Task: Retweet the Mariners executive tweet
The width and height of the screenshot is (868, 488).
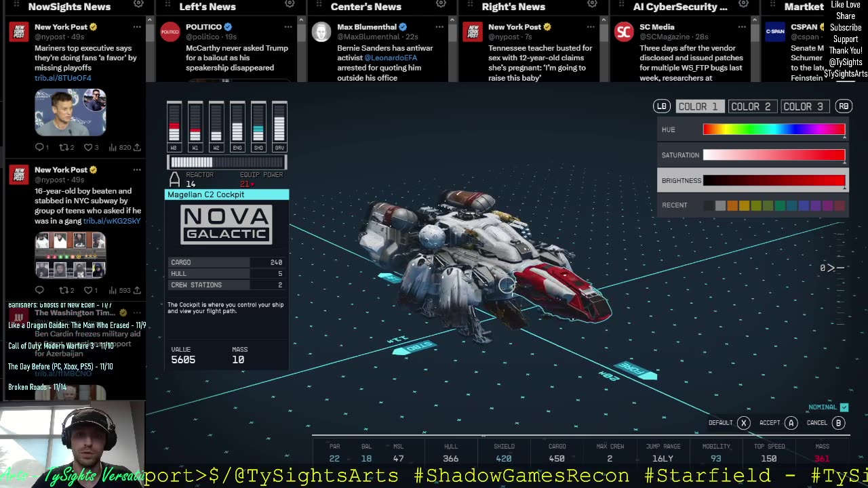Action: click(x=64, y=147)
